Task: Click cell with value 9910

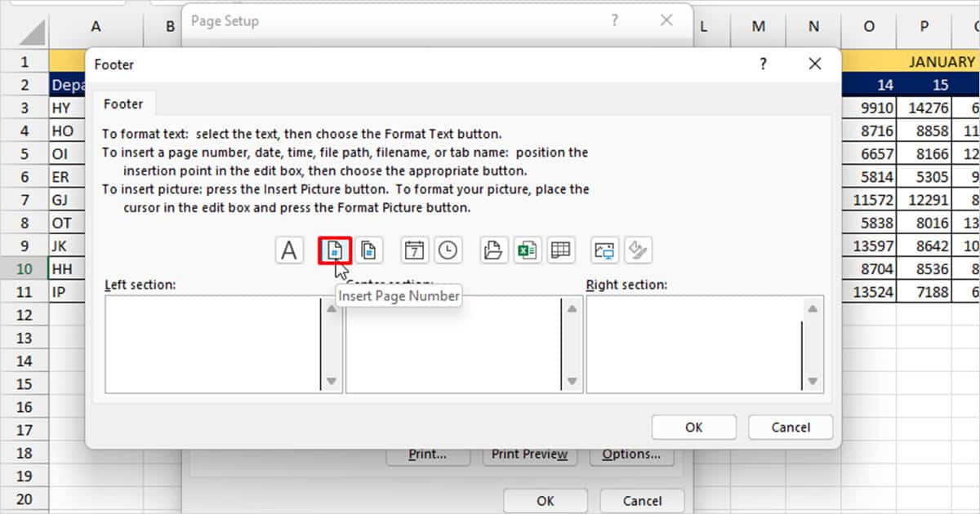Action: pos(869,108)
